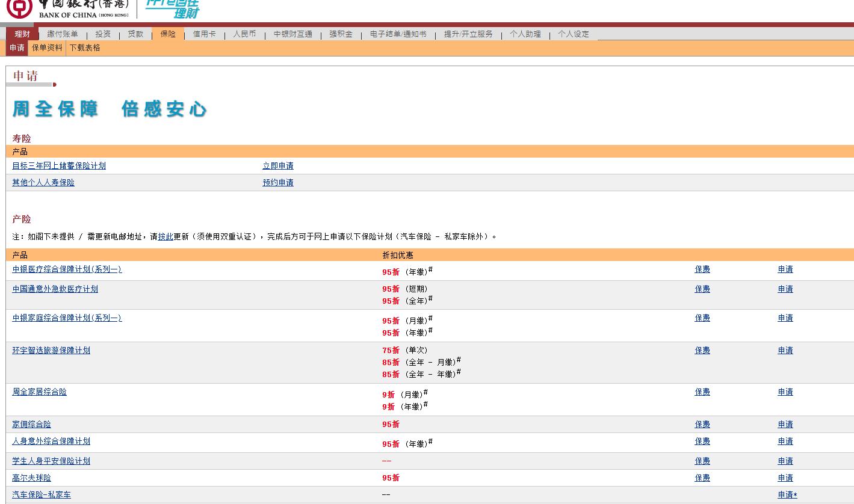Viewport: 854px width, 504px height.
Task: Click the 75折 (单次) discount text
Action: pyautogui.click(x=405, y=350)
